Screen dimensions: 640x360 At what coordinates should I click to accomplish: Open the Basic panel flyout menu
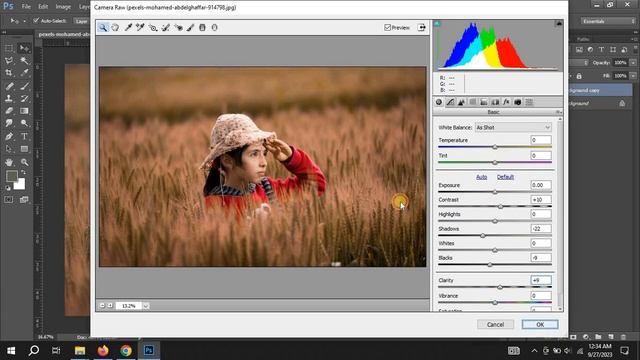[558, 112]
